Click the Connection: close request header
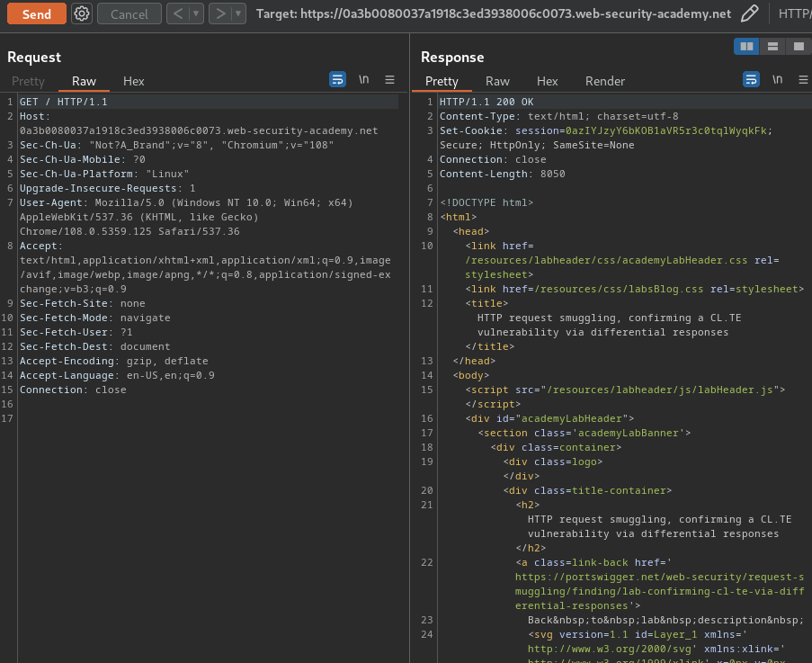The image size is (812, 663). (x=73, y=390)
